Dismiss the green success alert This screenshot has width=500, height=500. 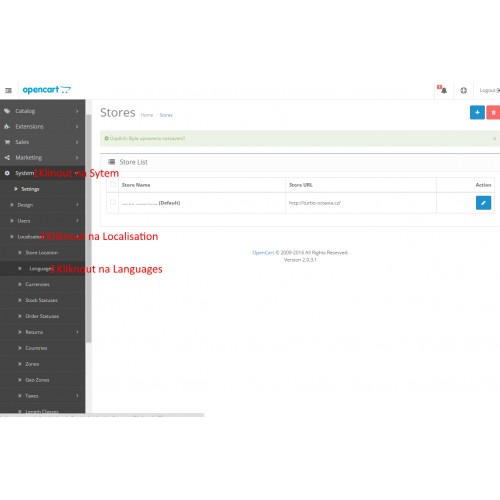coord(494,138)
